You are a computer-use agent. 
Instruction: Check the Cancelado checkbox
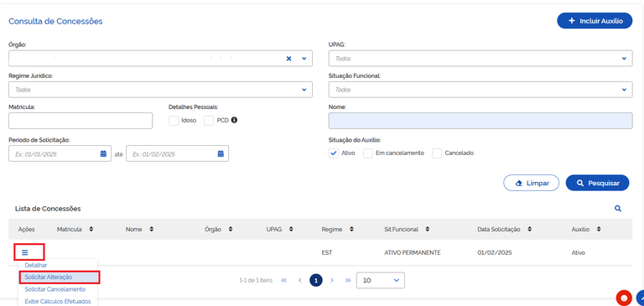coord(437,153)
